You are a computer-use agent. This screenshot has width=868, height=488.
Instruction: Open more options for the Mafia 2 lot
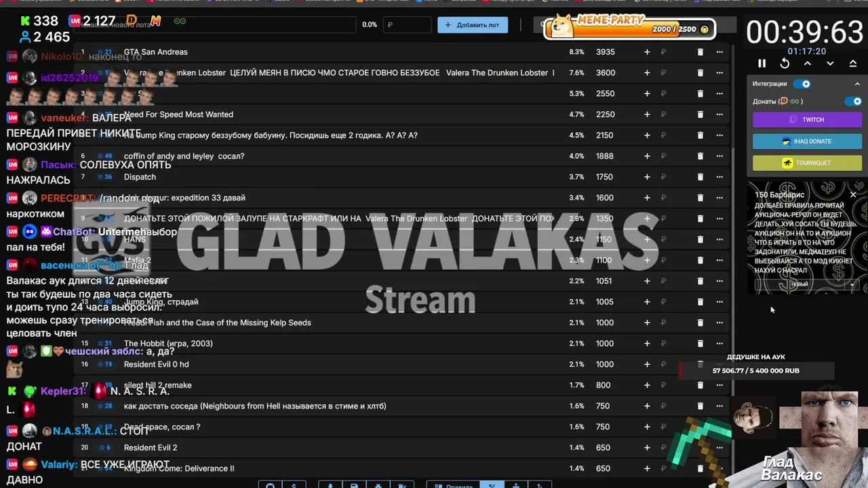(719, 260)
